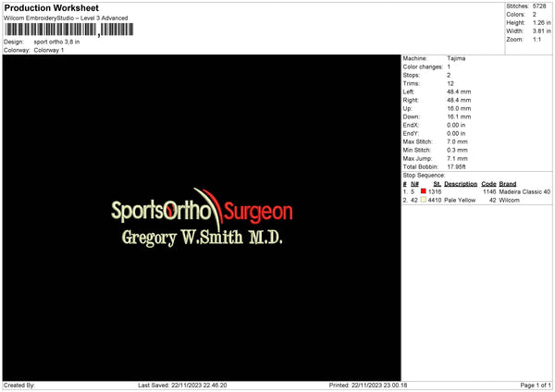Viewport: 555px width, 392px height.
Task: Click the 'Code' column header
Action: (488, 184)
